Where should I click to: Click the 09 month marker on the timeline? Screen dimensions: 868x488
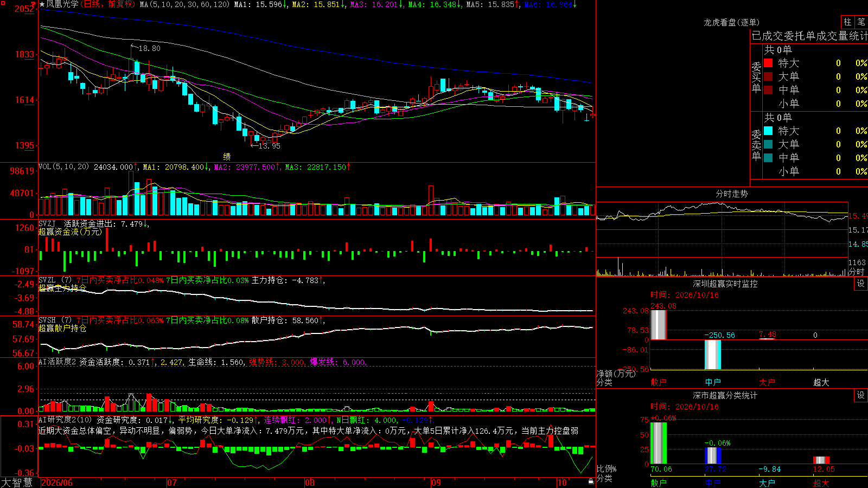click(x=436, y=483)
